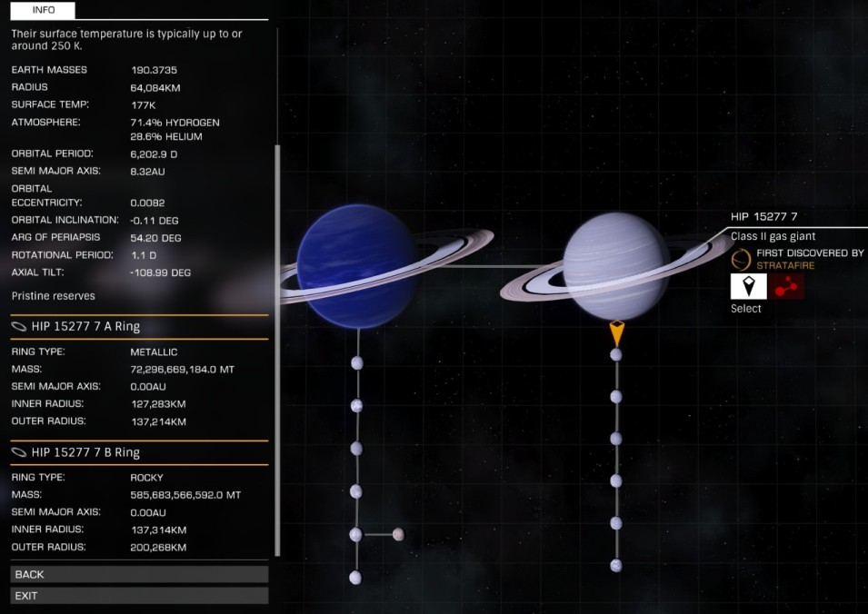This screenshot has width=868, height=614.
Task: Click the HIP 15277 7 A Ring header
Action: point(139,326)
